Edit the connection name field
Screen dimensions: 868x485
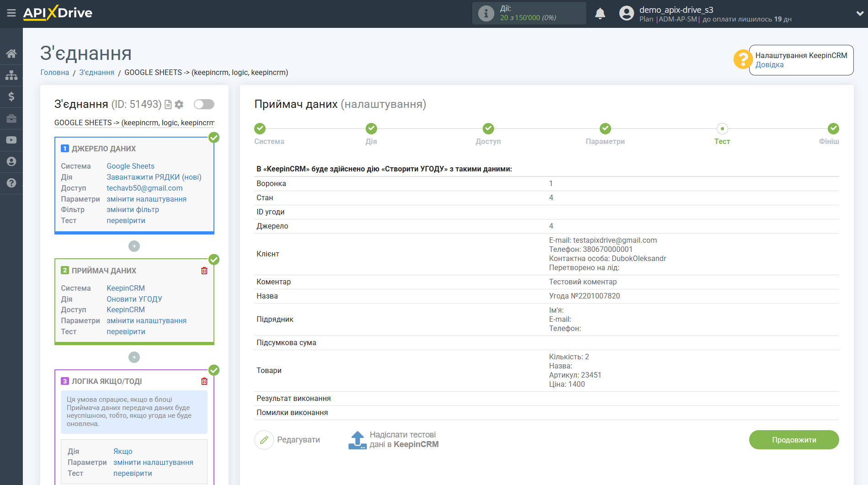coord(134,123)
